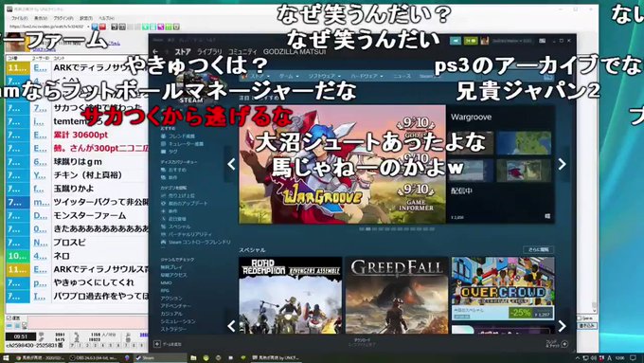Open the GODZILLA MATSUI profile tab
The width and height of the screenshot is (644, 363).
coord(295,52)
